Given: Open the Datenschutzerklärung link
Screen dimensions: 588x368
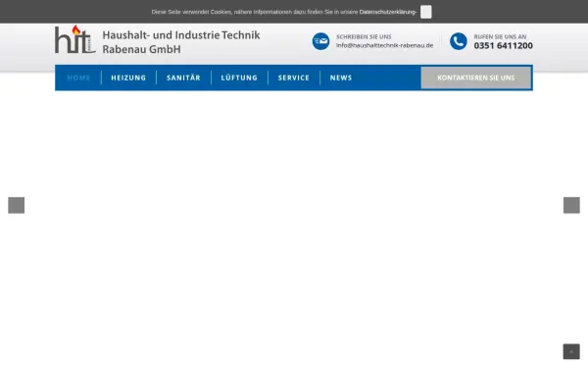Looking at the screenshot, I should pos(388,12).
